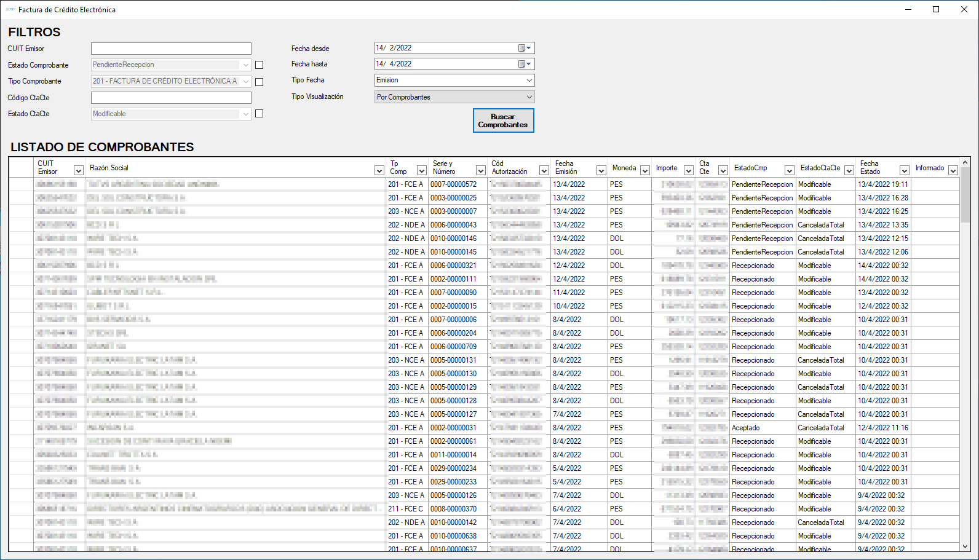Open the Fecha desde calendar picker
Image resolution: width=979 pixels, height=560 pixels.
tap(524, 48)
